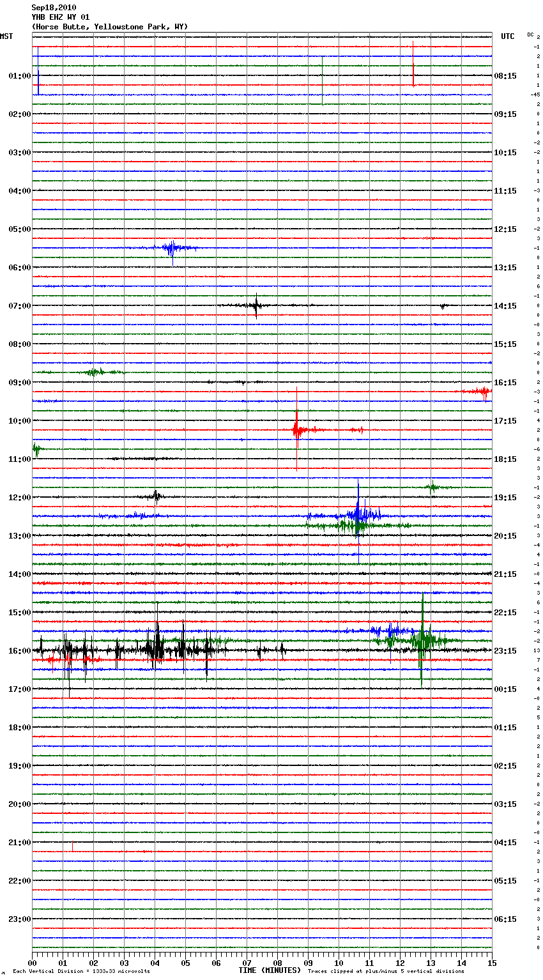
Task: Select the 12:00 MST time label
Action: tap(19, 498)
